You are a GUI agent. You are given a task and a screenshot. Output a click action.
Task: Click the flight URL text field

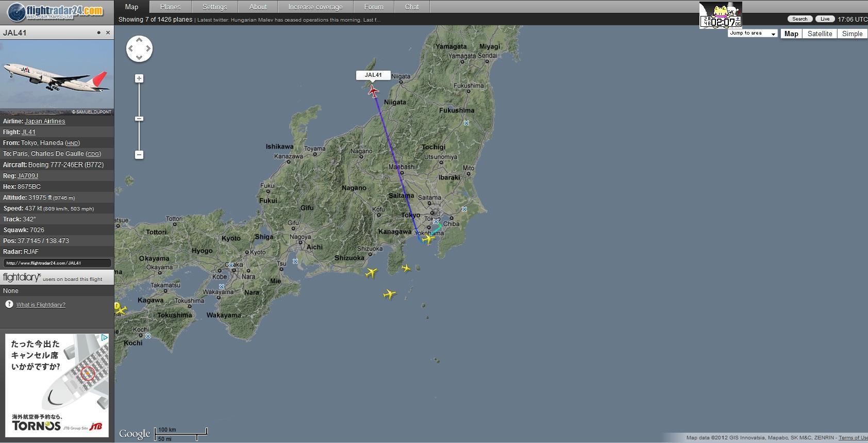click(x=57, y=263)
